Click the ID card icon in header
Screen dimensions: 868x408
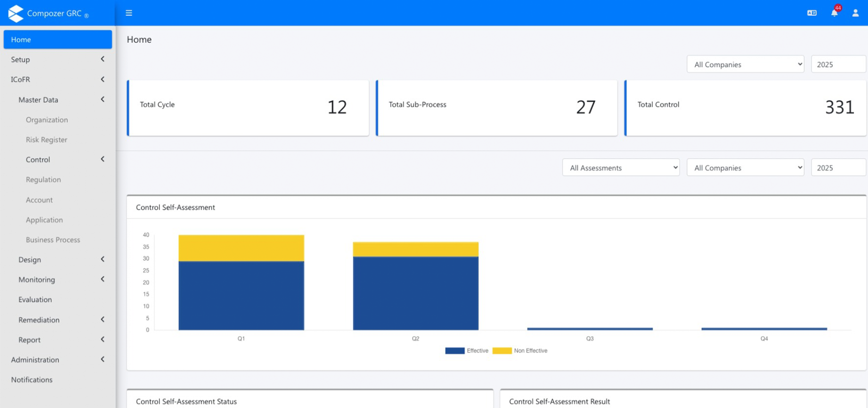pyautogui.click(x=812, y=13)
